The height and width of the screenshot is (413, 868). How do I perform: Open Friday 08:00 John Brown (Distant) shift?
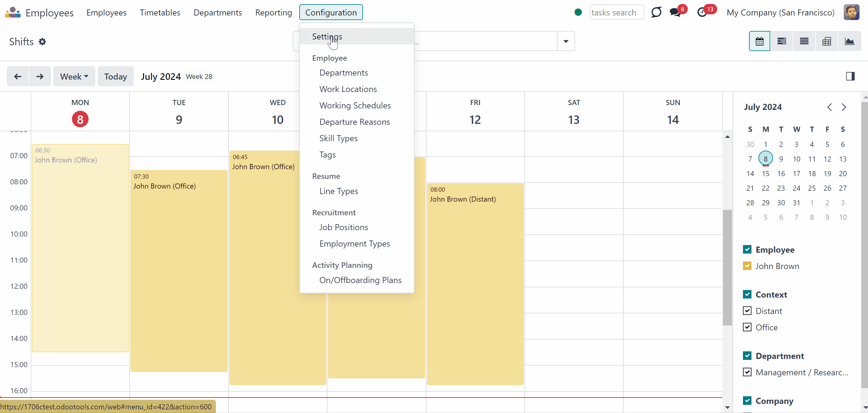coord(475,284)
